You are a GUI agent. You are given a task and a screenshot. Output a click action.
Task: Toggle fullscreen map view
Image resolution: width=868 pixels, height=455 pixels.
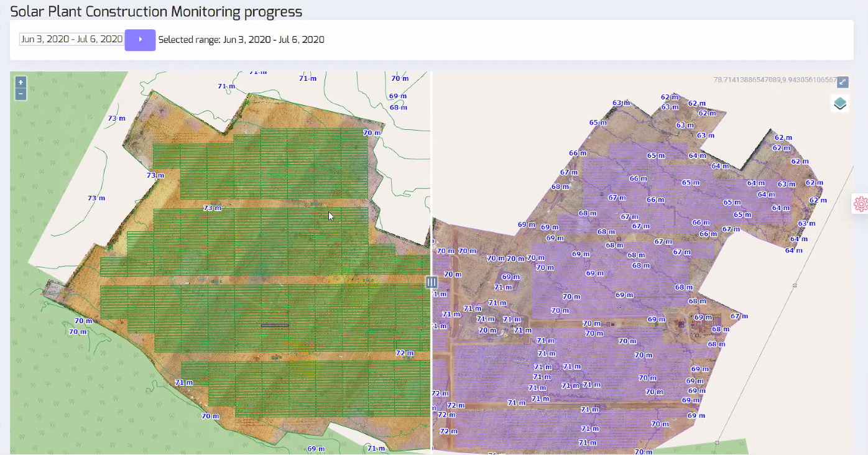coord(843,81)
